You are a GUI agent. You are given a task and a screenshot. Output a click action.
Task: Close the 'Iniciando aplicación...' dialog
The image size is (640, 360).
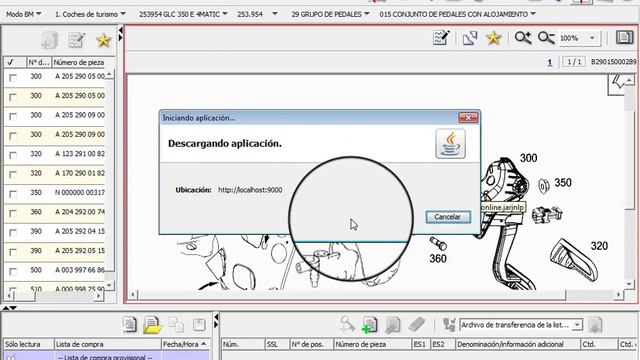coord(468,118)
